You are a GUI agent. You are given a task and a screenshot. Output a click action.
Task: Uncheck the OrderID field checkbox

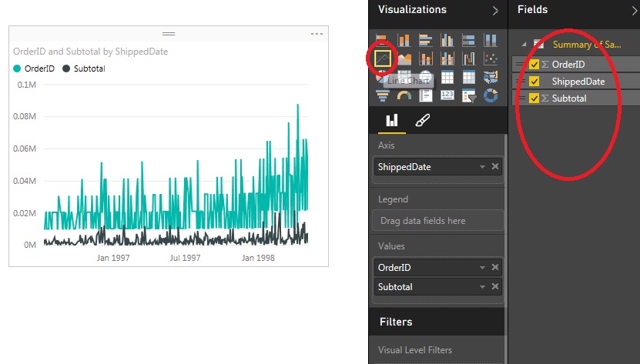coord(534,65)
